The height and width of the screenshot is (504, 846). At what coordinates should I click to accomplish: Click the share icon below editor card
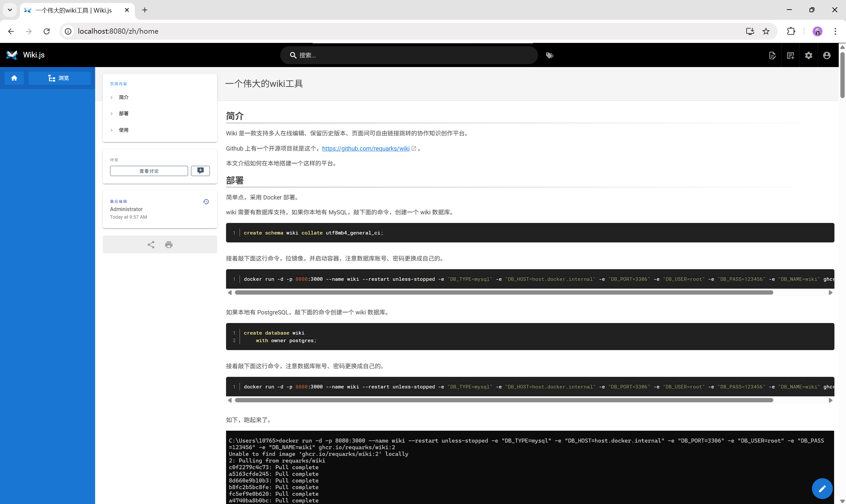[x=151, y=244]
